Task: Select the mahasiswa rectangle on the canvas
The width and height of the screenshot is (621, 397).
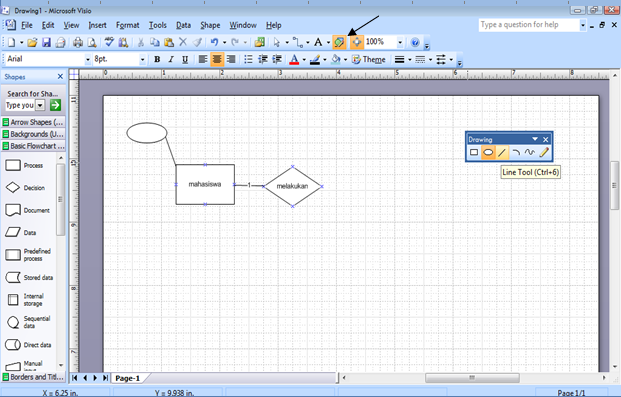Action: [x=205, y=184]
